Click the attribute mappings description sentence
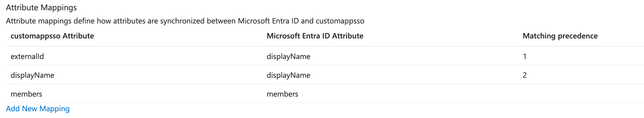The image size is (644, 118). pos(185,21)
